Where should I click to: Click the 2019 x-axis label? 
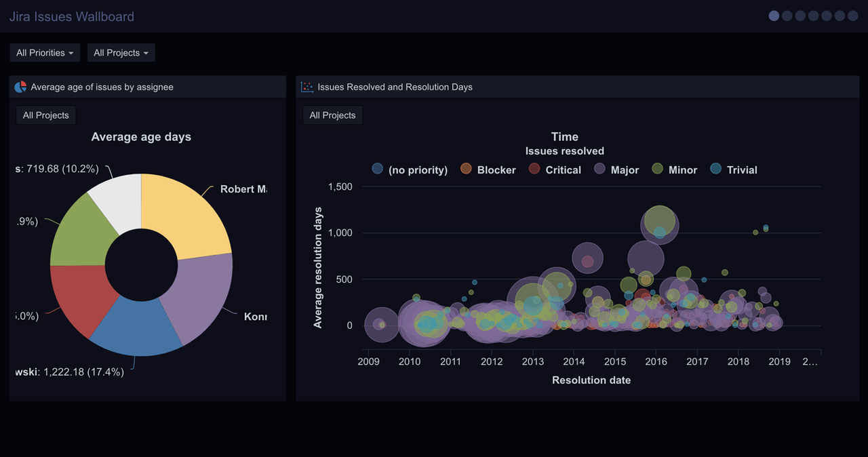[779, 361]
